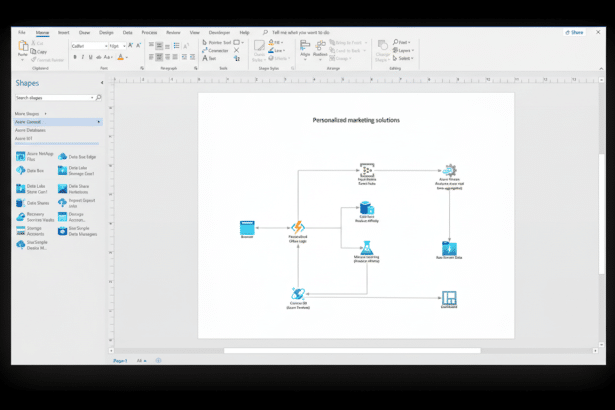Toggle Italic formatting
The height and width of the screenshot is (410, 615).
pos(83,57)
